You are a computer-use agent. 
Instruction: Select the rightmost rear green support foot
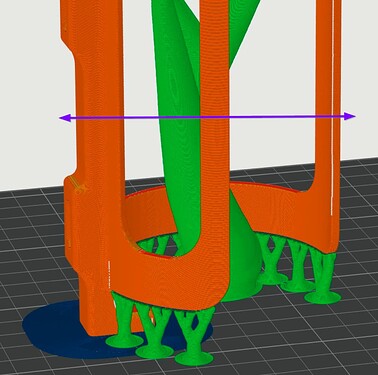click(x=323, y=297)
